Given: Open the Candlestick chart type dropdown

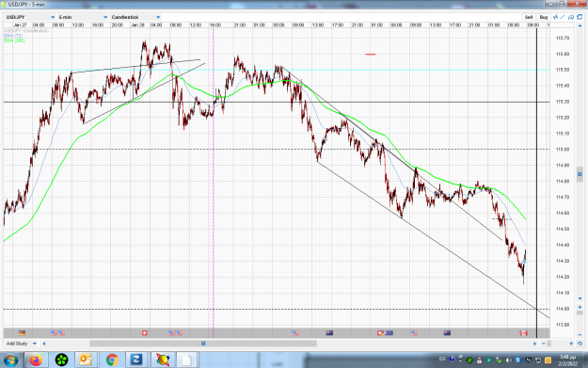Looking at the screenshot, I should pos(135,17).
